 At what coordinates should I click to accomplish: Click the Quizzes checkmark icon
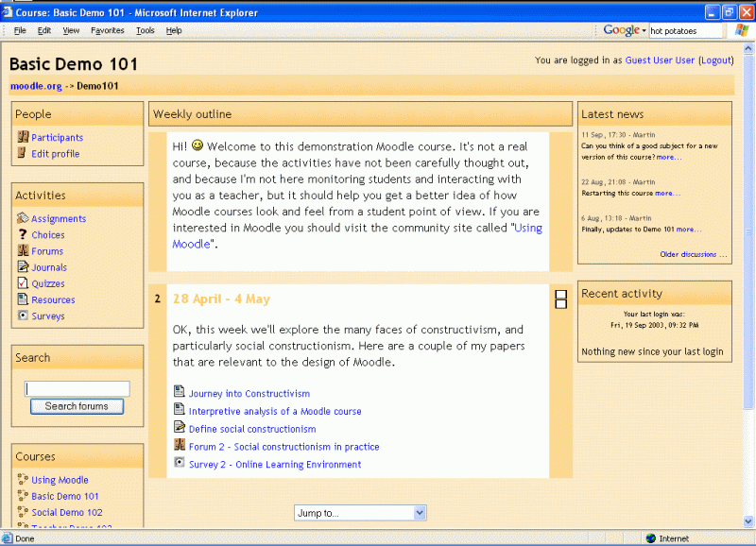click(23, 282)
